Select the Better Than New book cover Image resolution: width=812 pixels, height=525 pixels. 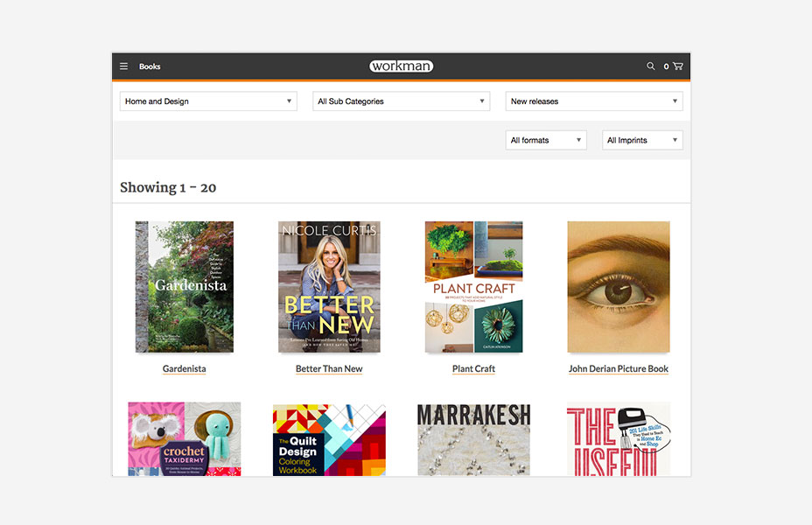(329, 287)
